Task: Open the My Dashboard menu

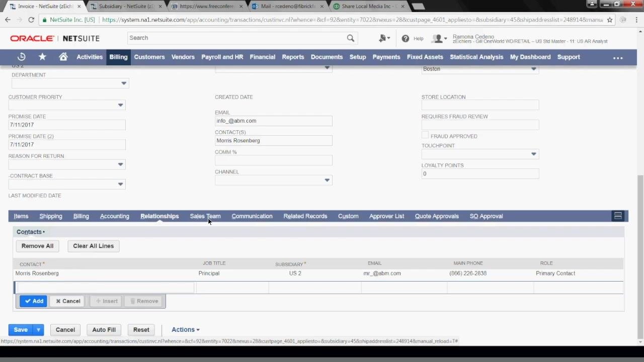Action: 530,57
